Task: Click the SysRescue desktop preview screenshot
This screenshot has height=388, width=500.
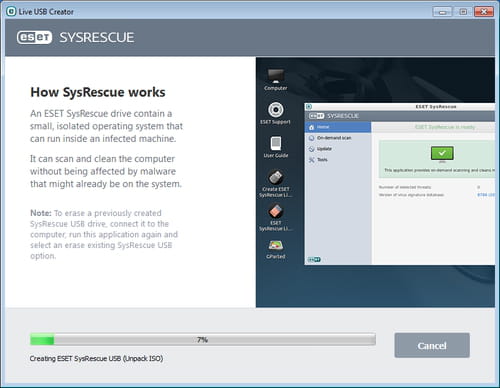Action: click(x=375, y=182)
